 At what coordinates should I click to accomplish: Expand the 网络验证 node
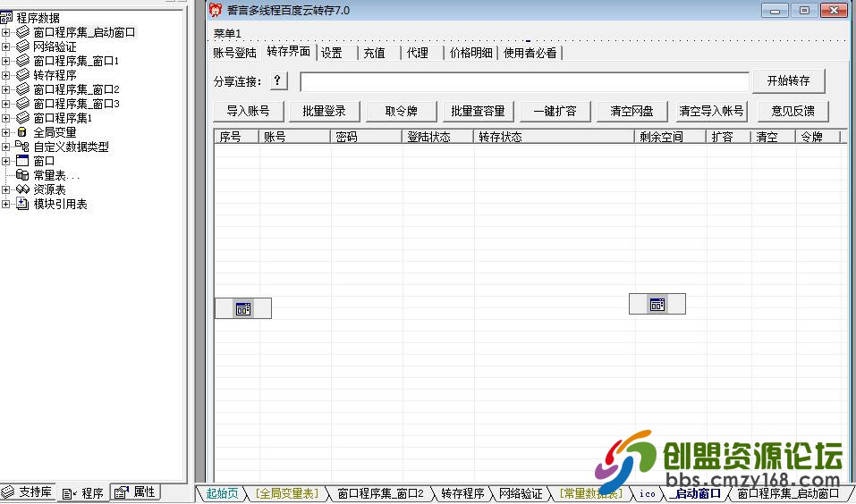pos(5,46)
